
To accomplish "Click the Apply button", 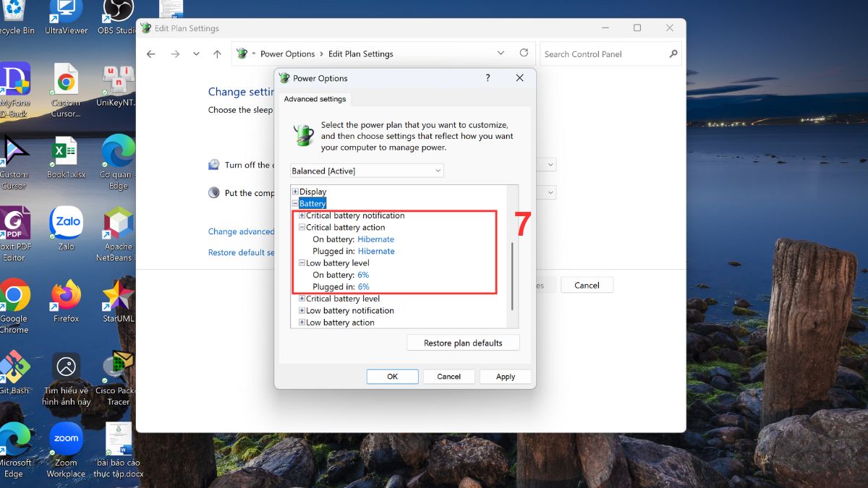I will point(505,377).
